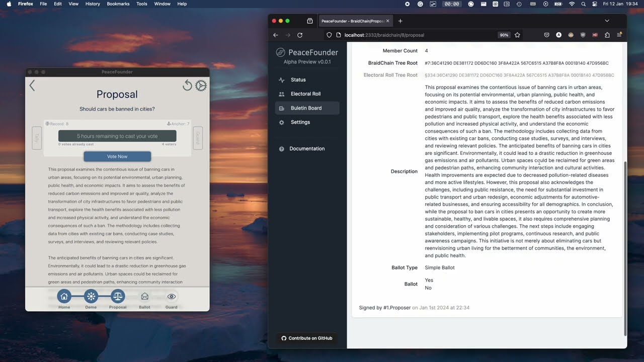644x362 pixels.
Task: Select Buletin Board in the sidebar
Action: (307, 108)
